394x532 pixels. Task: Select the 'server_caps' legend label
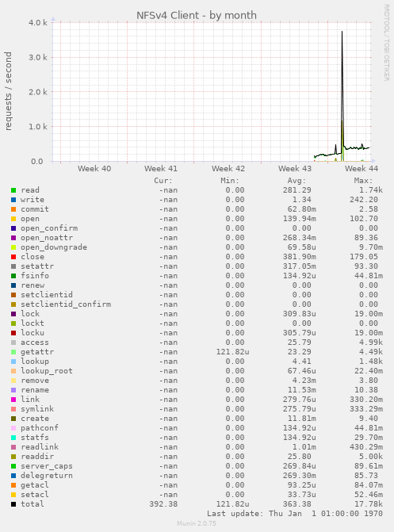click(47, 466)
